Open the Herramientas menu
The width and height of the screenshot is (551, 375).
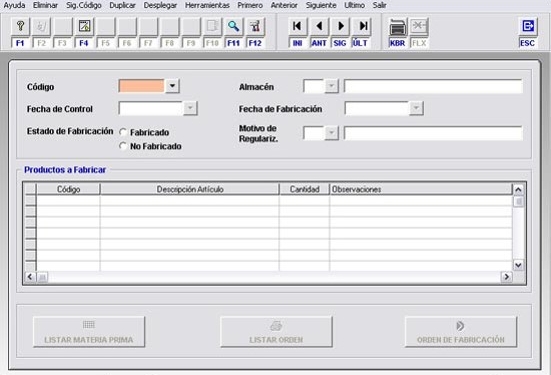pyautogui.click(x=207, y=5)
